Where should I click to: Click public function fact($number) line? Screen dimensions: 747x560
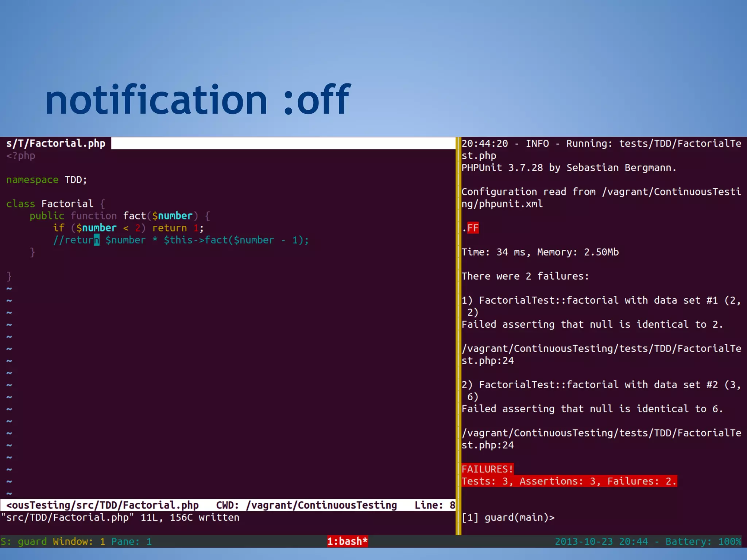click(x=120, y=216)
